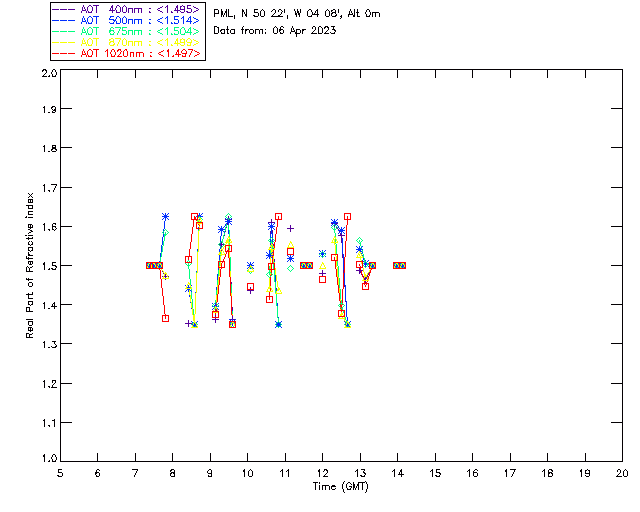
Task: Click x-axis hour label 8
Action: pyautogui.click(x=173, y=473)
